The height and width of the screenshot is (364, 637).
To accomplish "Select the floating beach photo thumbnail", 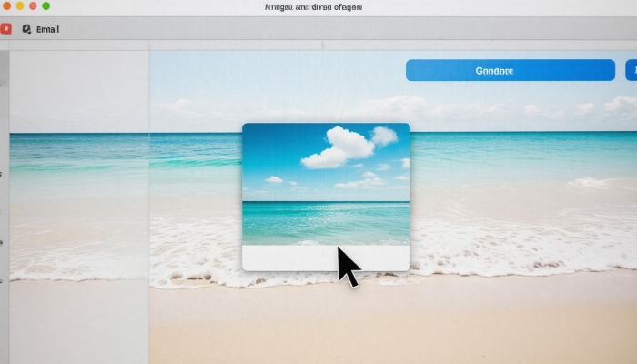I will coord(326,187).
